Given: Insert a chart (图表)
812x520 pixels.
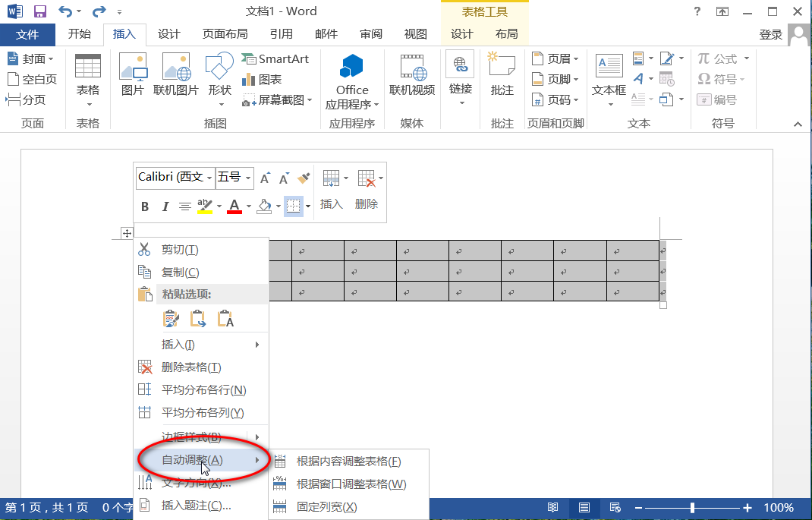Looking at the screenshot, I should 262,79.
